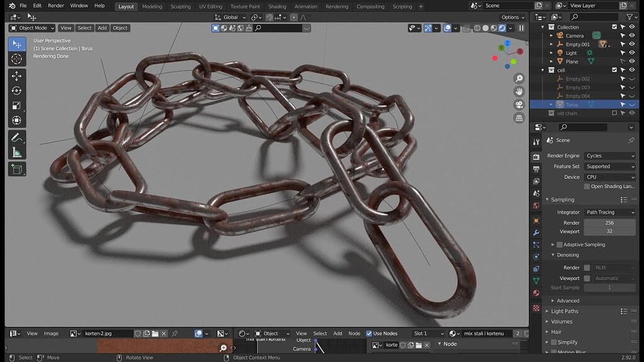Toggle Denoising Viewport checkbox
Screen dimensions: 644x362
587,278
